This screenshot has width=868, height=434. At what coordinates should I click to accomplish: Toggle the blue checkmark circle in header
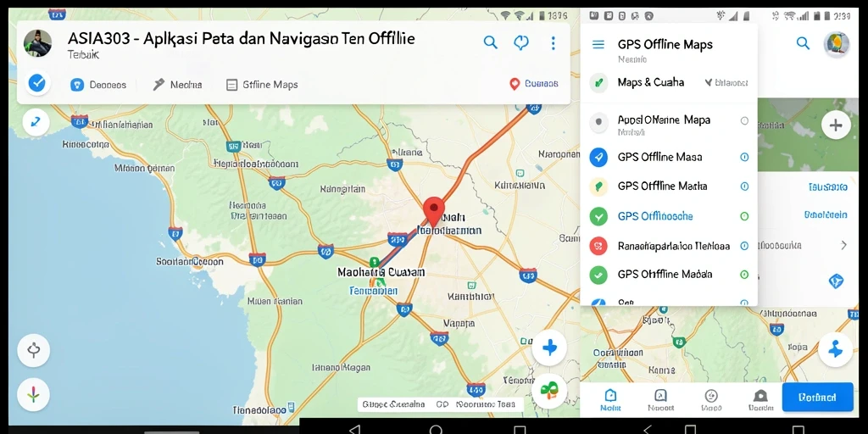pyautogui.click(x=36, y=84)
